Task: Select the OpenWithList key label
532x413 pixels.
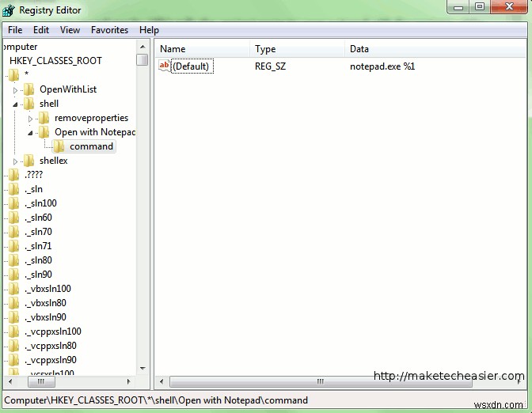Action: click(x=68, y=89)
